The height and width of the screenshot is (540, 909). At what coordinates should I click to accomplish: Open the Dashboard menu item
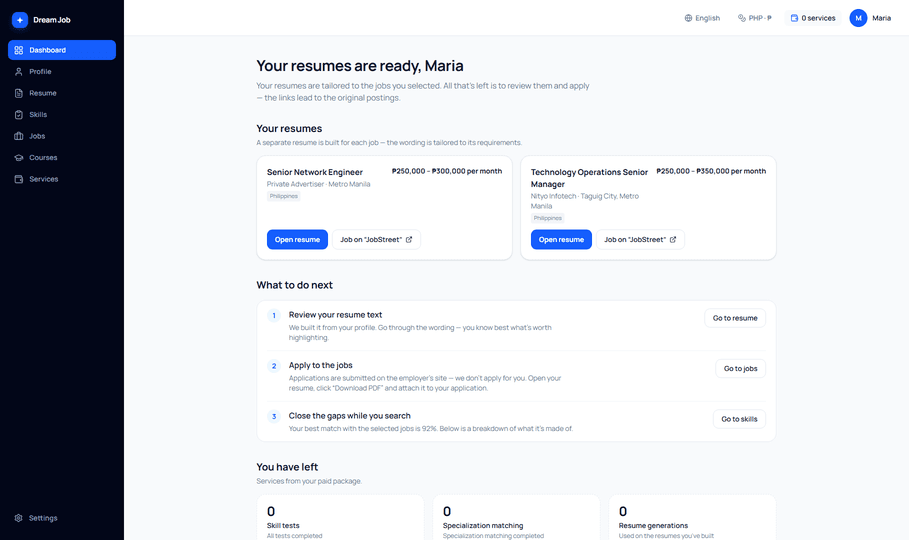(x=62, y=50)
